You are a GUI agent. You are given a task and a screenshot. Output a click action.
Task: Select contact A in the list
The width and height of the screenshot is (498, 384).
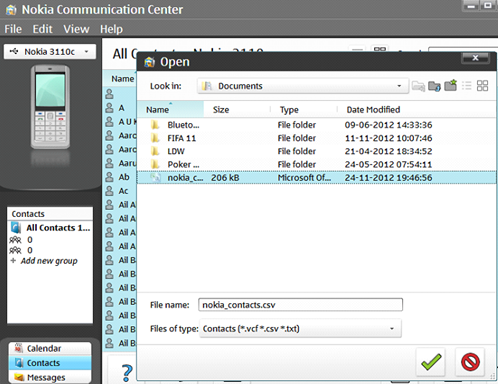click(119, 108)
